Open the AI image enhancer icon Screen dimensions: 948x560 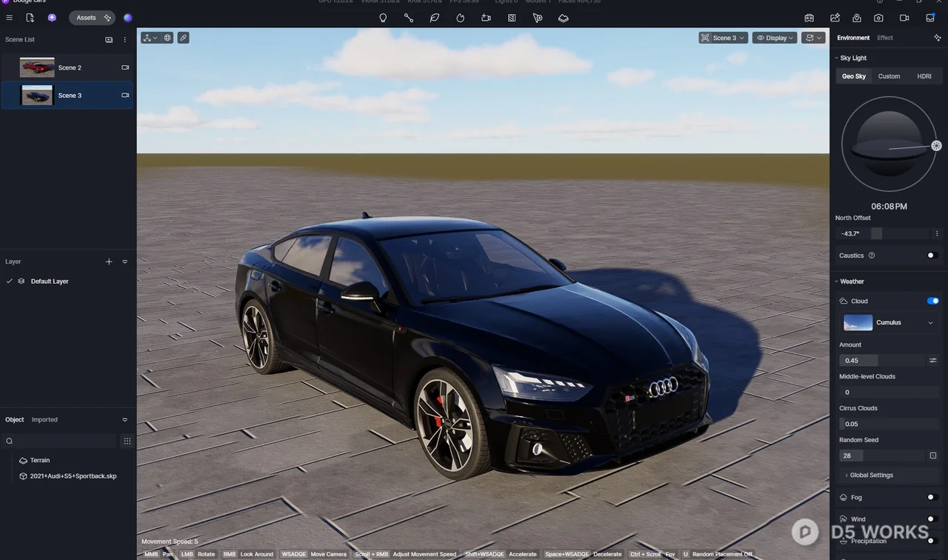coord(835,18)
